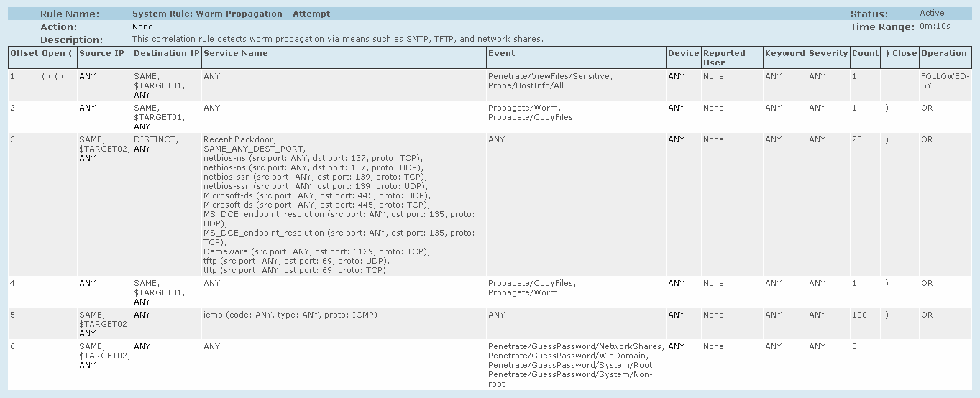Click the offset number '3' row
Image resolution: width=980 pixels, height=398 pixels.
tap(12, 139)
